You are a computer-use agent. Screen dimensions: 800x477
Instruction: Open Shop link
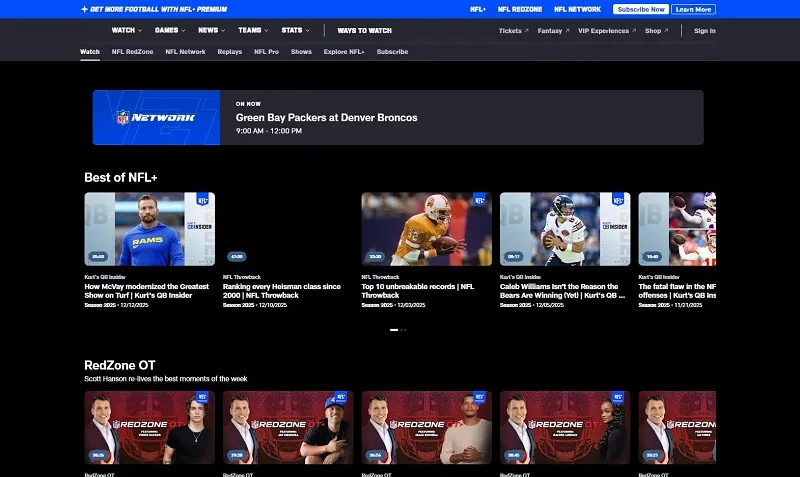pyautogui.click(x=653, y=31)
